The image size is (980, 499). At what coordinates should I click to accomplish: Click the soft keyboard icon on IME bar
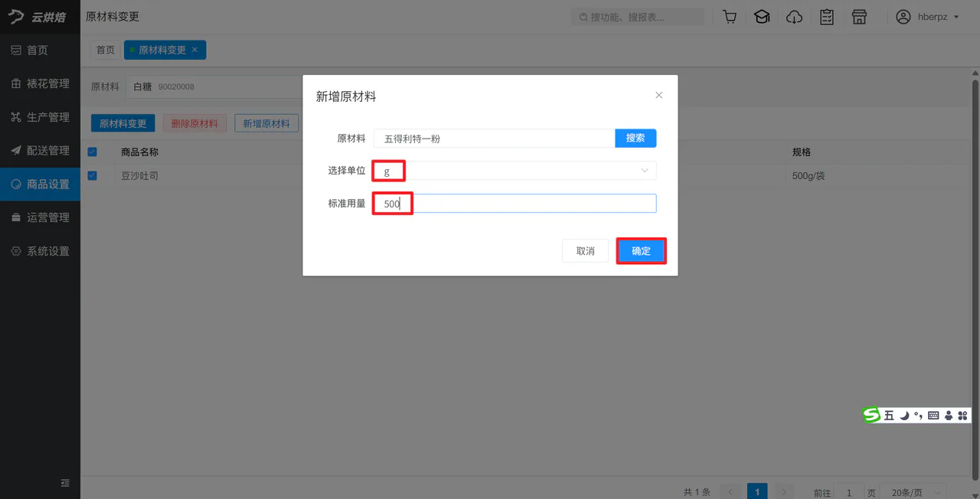click(x=933, y=416)
